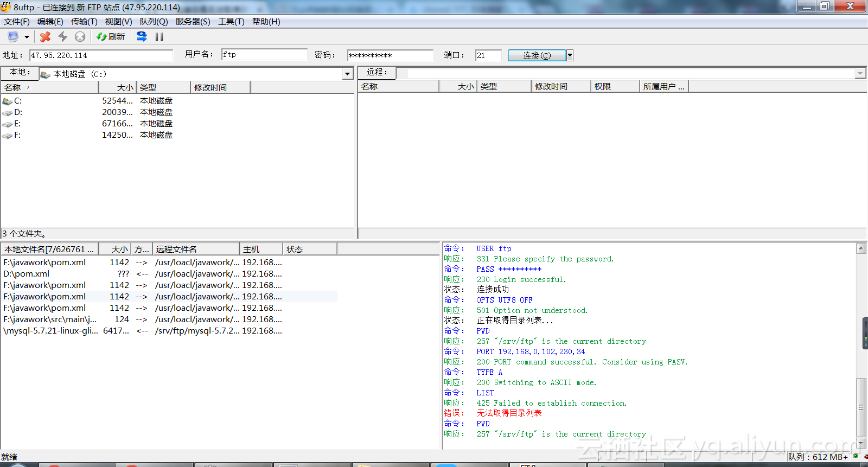Click the queue 远程文件名 column header
This screenshot has width=868, height=467.
196,249
